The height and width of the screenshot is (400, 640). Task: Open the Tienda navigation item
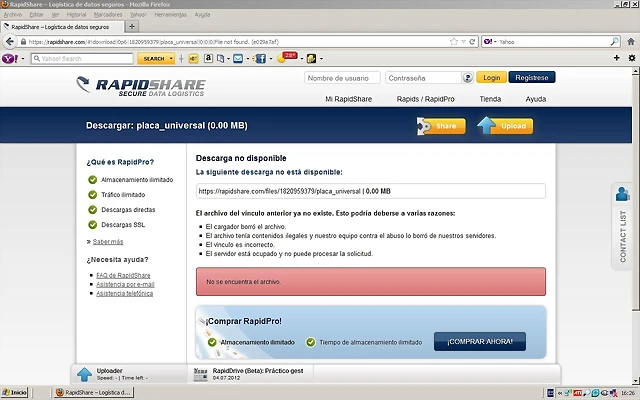[x=490, y=99]
